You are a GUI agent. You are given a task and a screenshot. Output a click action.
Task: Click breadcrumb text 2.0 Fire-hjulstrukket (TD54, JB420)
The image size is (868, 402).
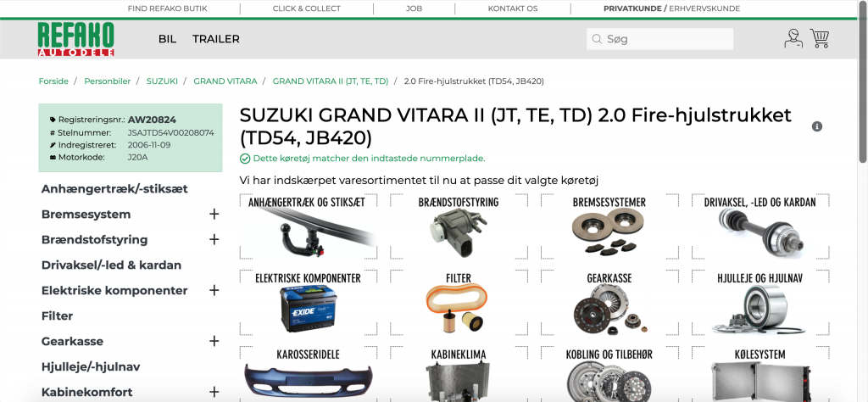[x=474, y=81]
